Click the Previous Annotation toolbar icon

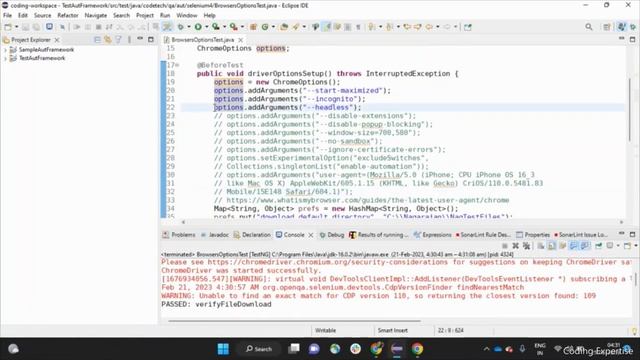tap(389, 27)
